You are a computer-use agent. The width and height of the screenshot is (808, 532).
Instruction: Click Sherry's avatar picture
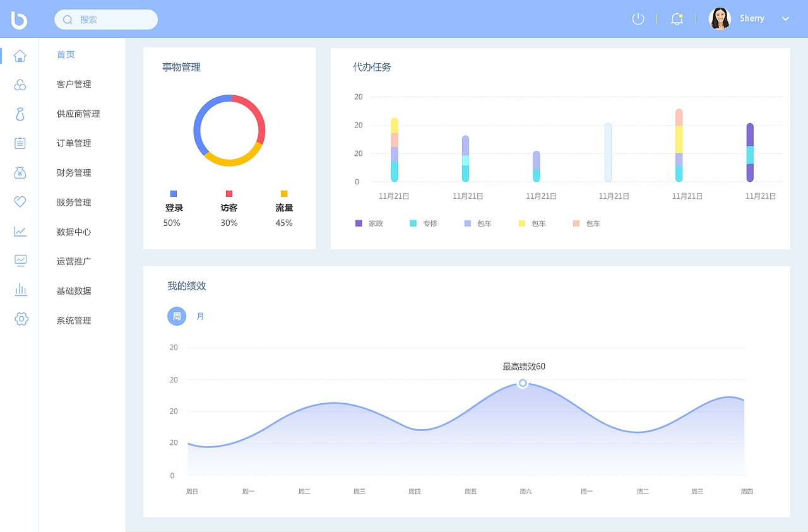tap(720, 19)
